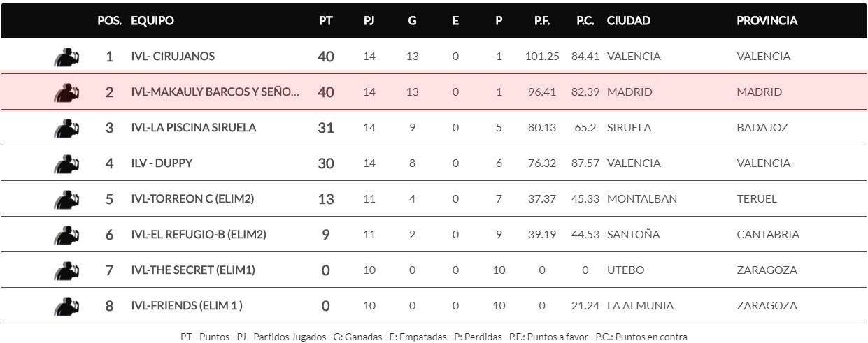This screenshot has height=343, width=868.
Task: Click the EQUIPO column header
Action: coord(152,21)
